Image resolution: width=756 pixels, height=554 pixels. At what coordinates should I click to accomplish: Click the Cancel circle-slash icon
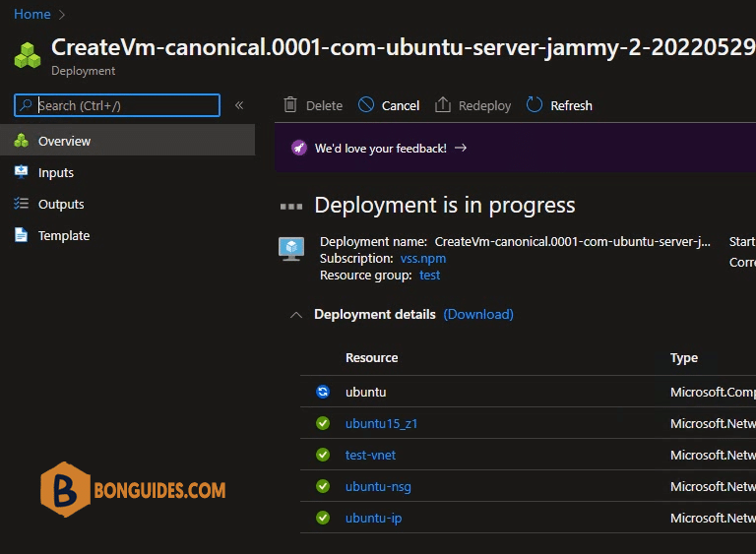point(366,104)
